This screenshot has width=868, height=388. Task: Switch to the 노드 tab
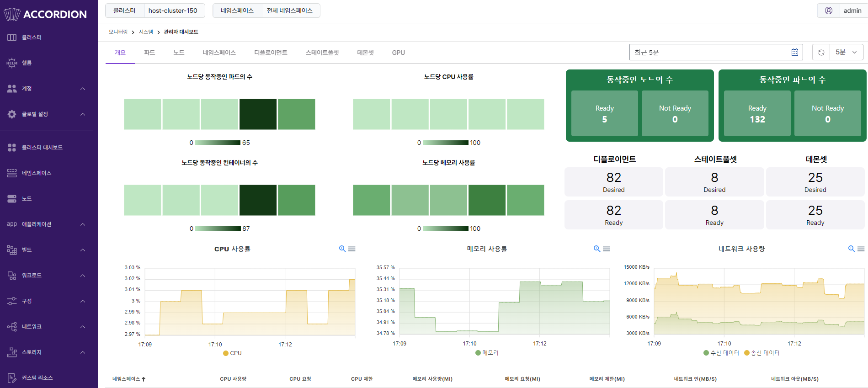point(179,53)
